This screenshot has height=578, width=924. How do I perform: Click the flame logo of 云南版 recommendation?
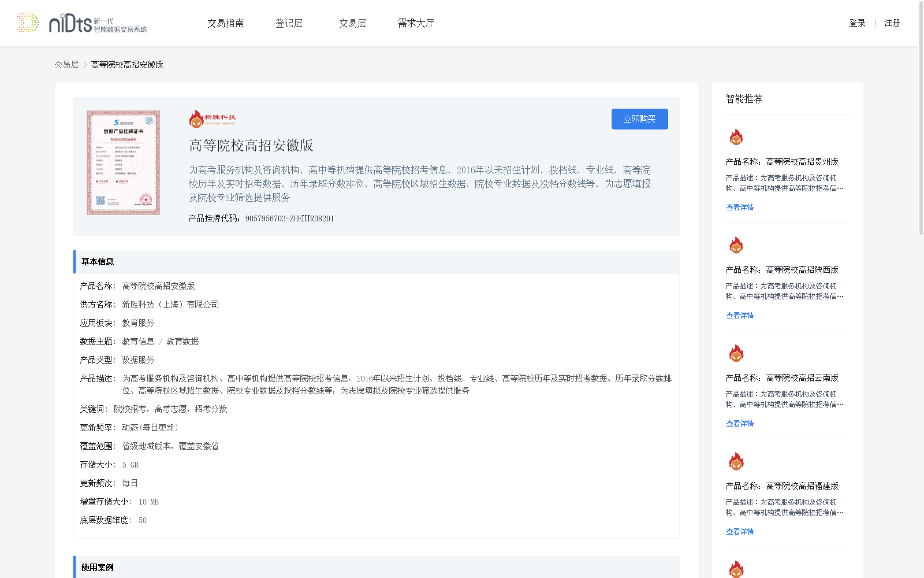736,354
